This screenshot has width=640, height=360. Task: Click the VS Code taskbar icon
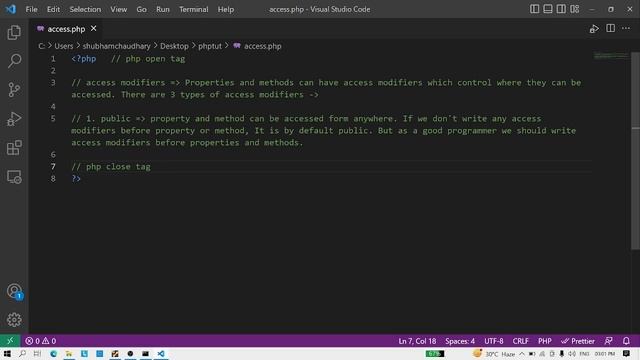coord(161,353)
